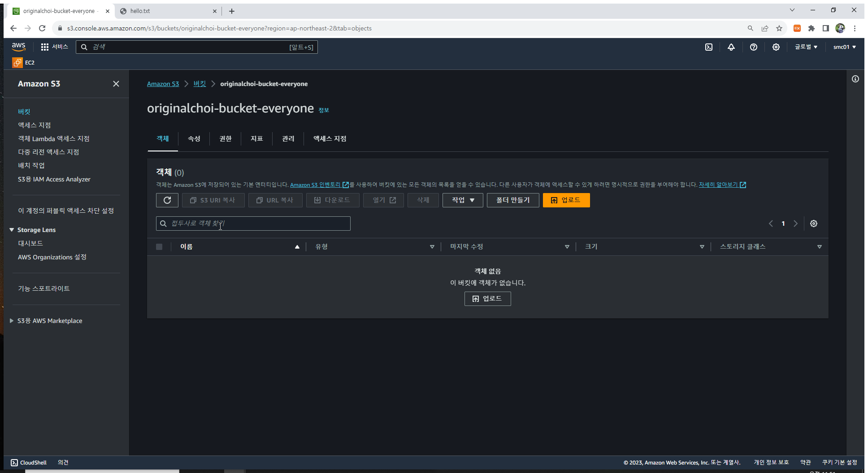Open S3용 IAM Access Analyzer
Screen dimensions: 868x473
[x=54, y=179]
